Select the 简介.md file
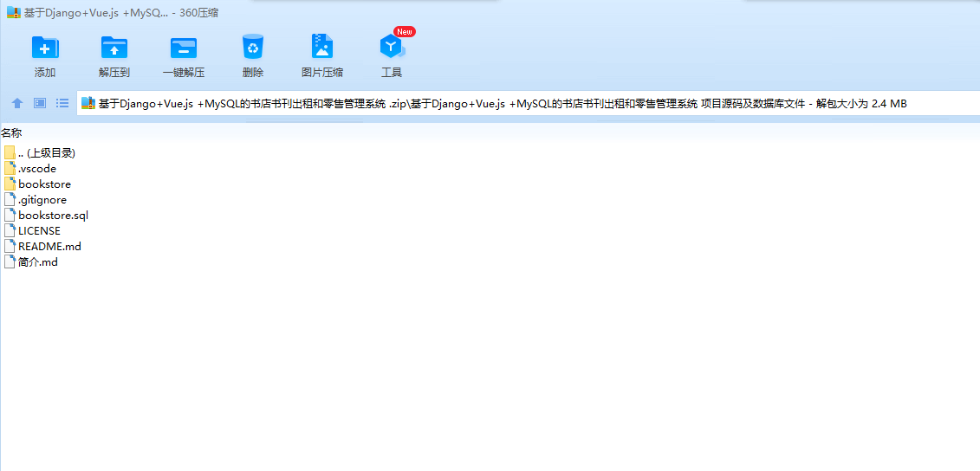This screenshot has height=471, width=980. [x=31, y=261]
